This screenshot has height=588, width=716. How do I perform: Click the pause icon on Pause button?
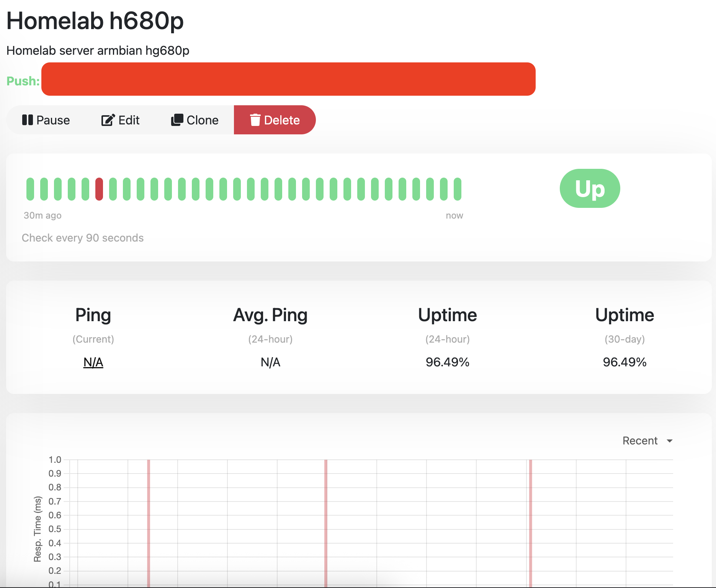28,120
